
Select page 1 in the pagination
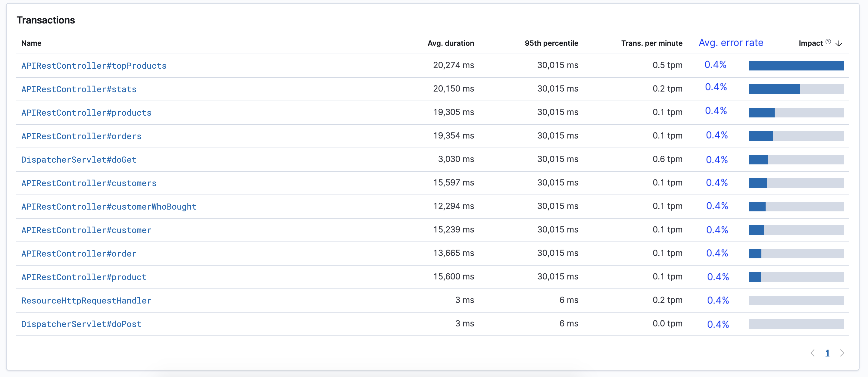[828, 353]
